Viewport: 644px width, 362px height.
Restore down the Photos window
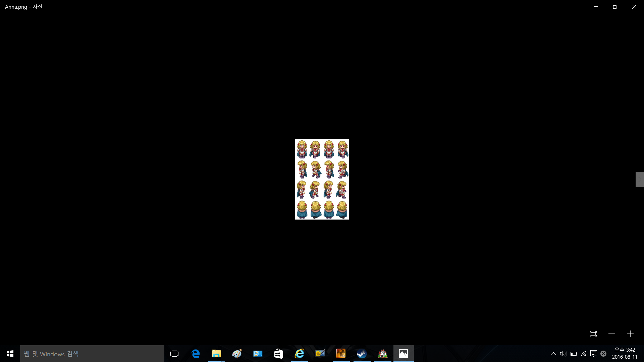(x=615, y=7)
